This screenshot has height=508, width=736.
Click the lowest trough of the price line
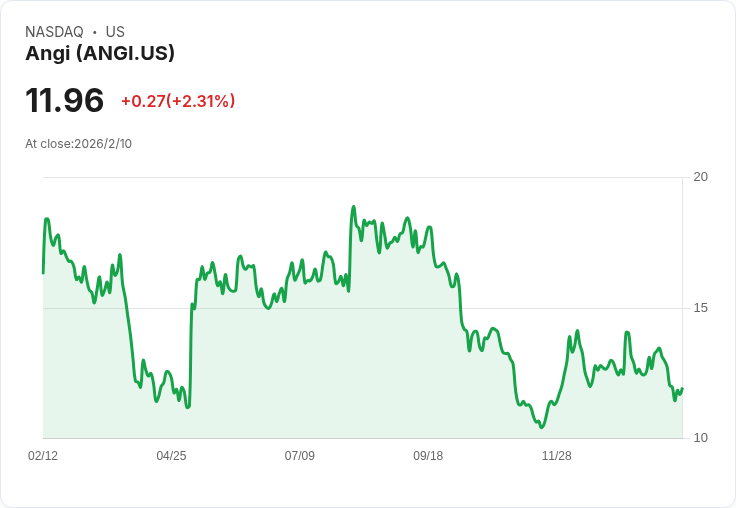click(542, 427)
